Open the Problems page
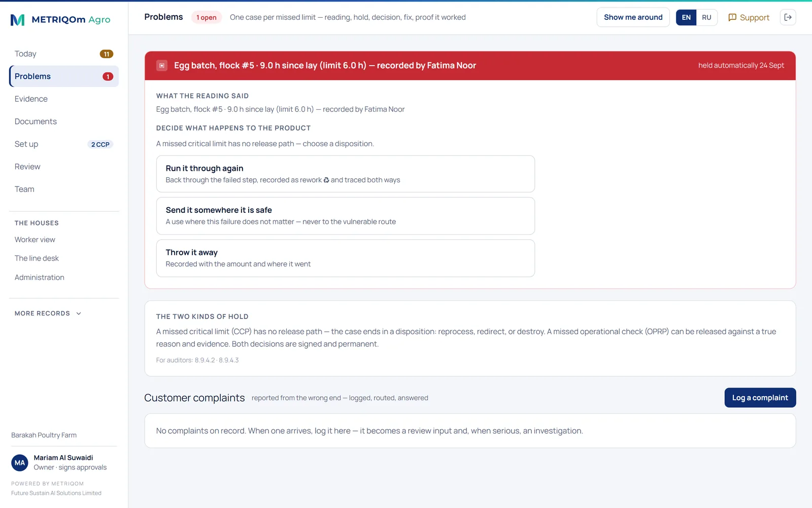 click(x=64, y=76)
